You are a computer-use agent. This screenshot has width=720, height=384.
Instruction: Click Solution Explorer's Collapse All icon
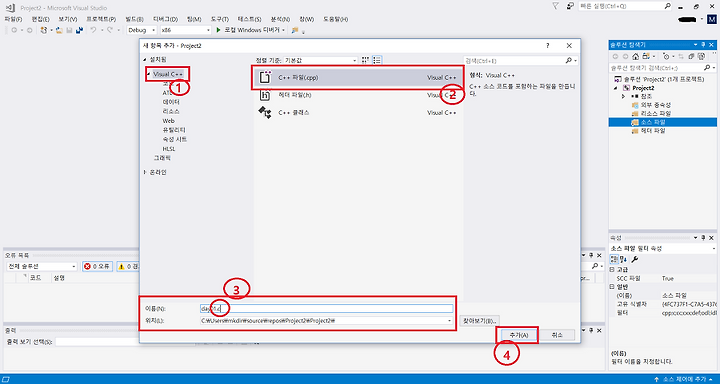[692, 56]
